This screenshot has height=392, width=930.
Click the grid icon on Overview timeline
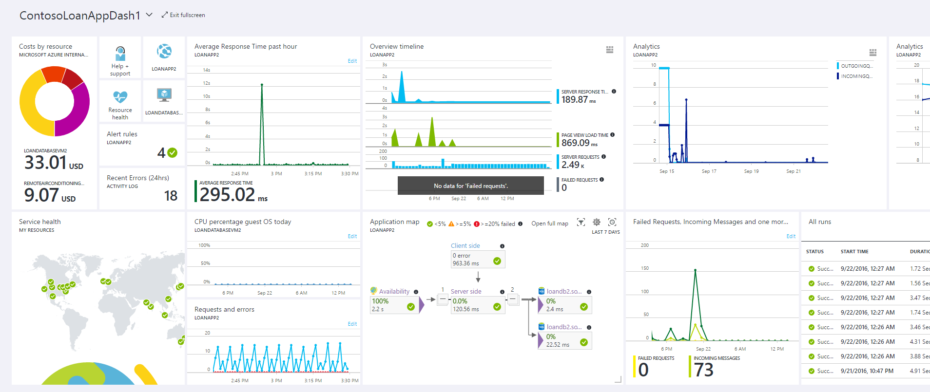point(609,50)
